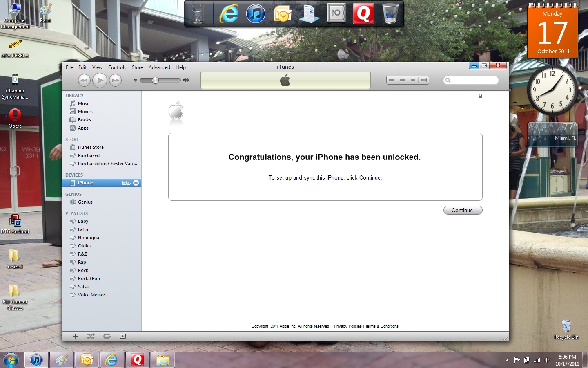Image resolution: width=588 pixels, height=368 pixels.
Task: Click the pencil cup icon in the top dock
Action: [198, 14]
